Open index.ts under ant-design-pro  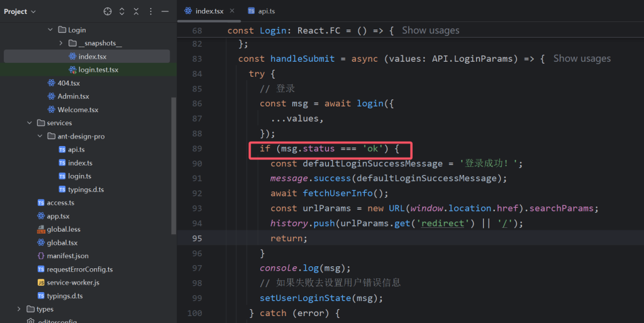pos(80,163)
